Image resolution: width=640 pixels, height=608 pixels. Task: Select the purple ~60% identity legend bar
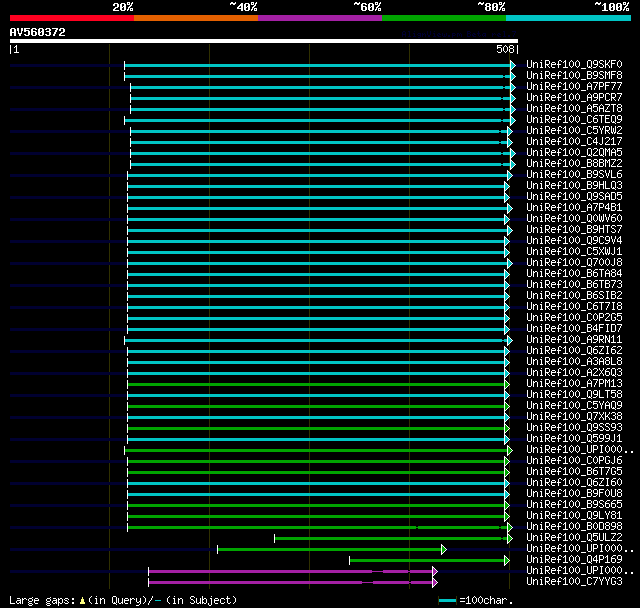[319, 18]
